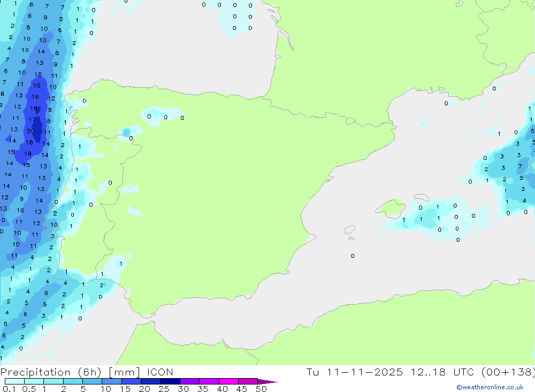Click the legend label '0.5'

(29, 389)
